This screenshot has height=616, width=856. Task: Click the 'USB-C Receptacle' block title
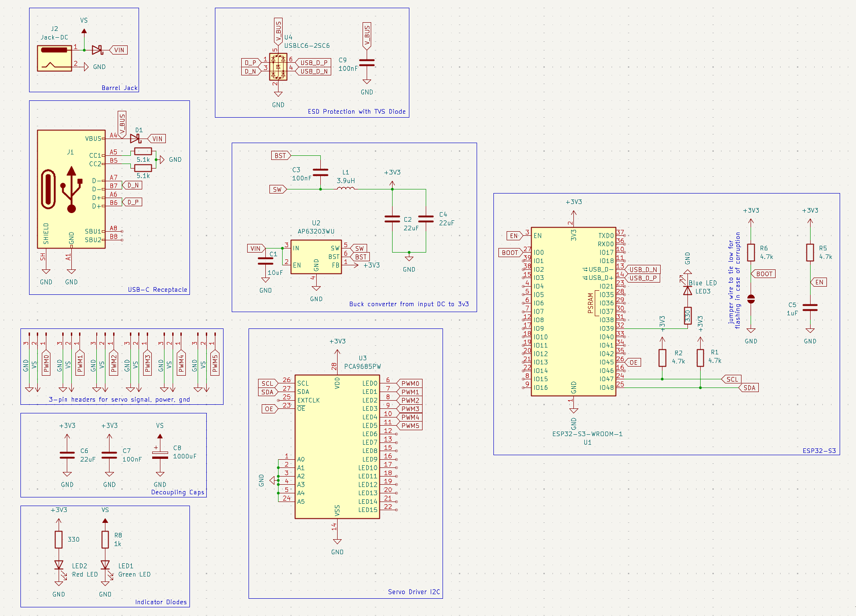(x=157, y=290)
